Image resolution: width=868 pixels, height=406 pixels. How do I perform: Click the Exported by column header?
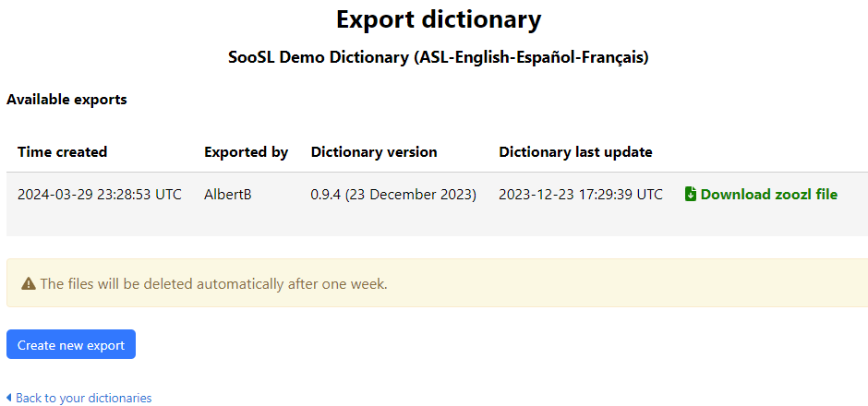pyautogui.click(x=246, y=152)
